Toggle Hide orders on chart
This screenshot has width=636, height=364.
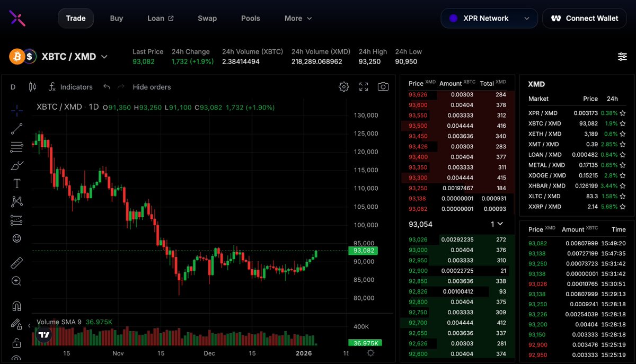(152, 87)
